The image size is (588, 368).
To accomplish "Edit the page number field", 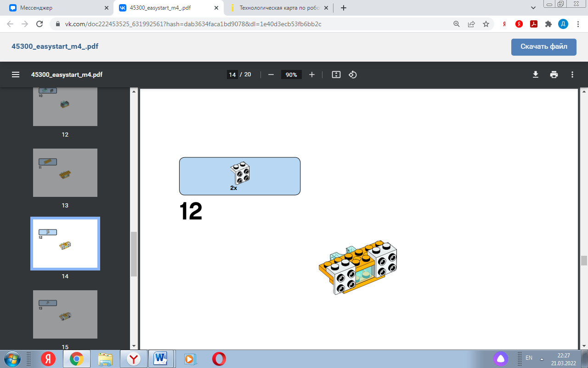I will [x=232, y=75].
